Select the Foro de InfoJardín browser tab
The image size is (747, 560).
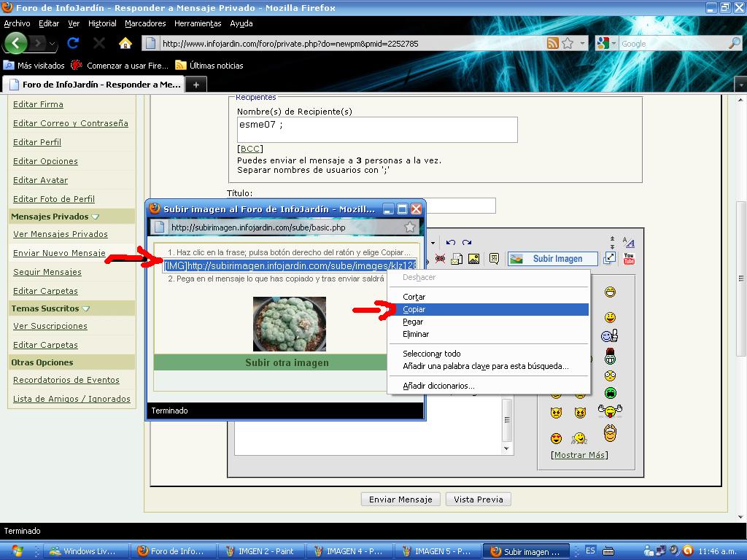click(x=94, y=85)
